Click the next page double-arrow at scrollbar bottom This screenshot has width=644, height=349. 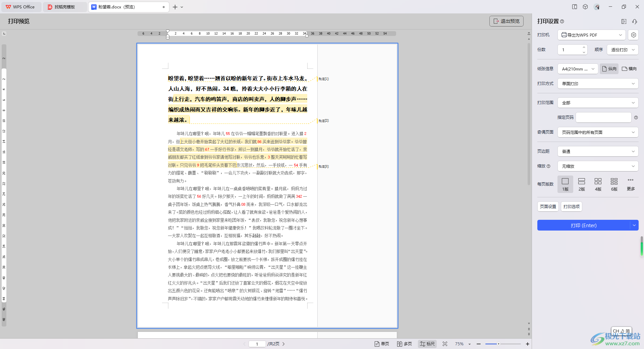529,334
